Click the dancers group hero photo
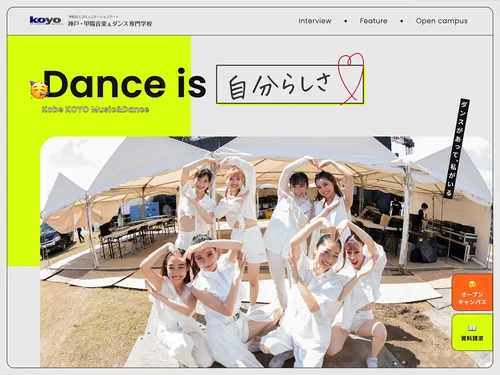The height and width of the screenshot is (375, 500). pos(266,252)
